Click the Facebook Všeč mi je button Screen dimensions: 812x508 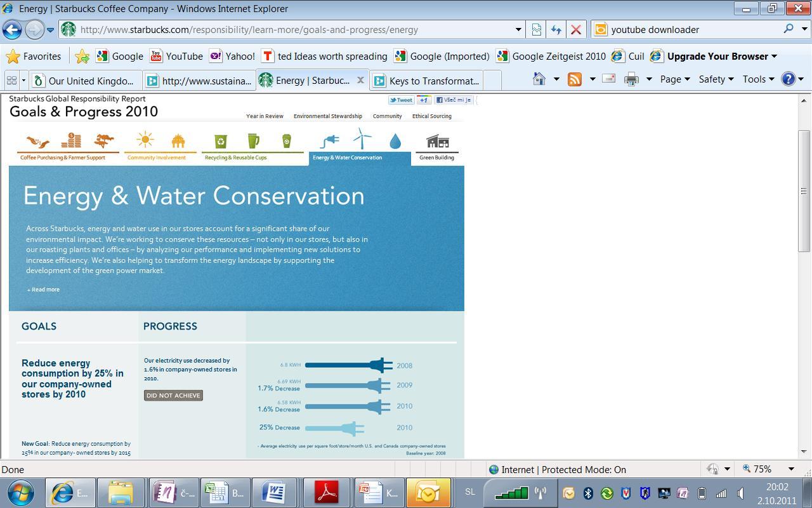[454, 100]
